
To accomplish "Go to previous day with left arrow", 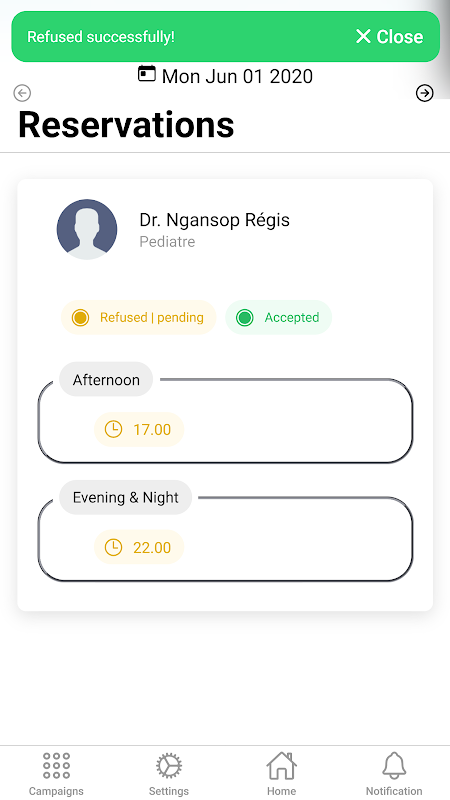I will 22,93.
